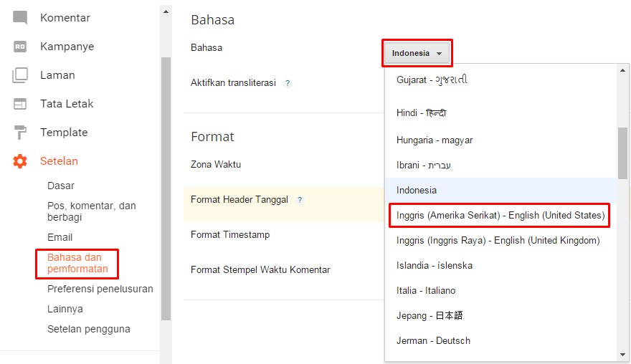Image resolution: width=631 pixels, height=364 pixels.
Task: Click the Laman pages icon
Action: (20, 75)
